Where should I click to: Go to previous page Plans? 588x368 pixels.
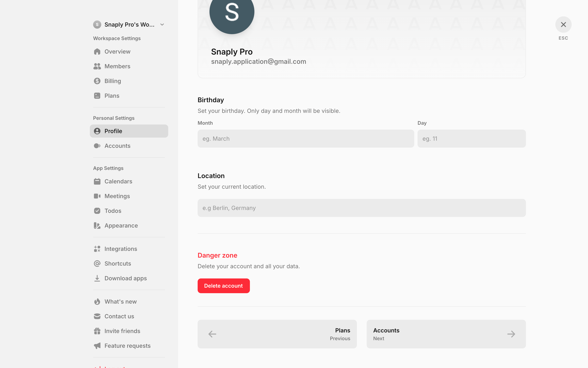point(277,334)
